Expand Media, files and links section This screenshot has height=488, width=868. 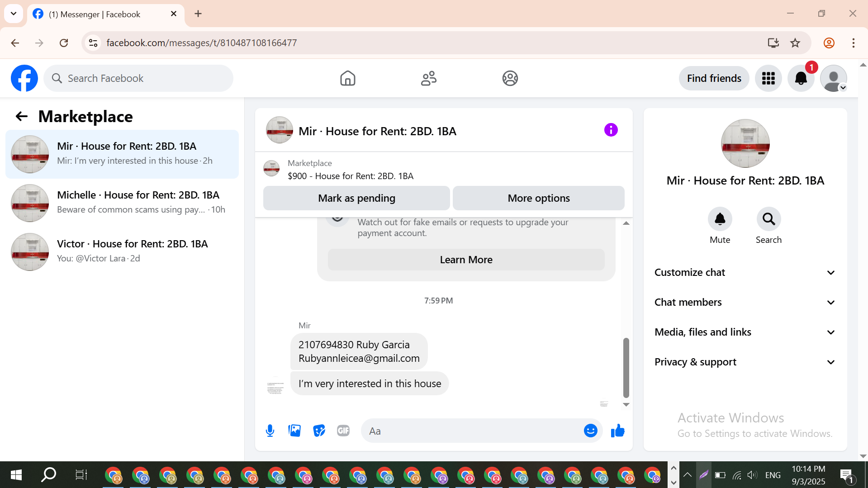(x=745, y=332)
